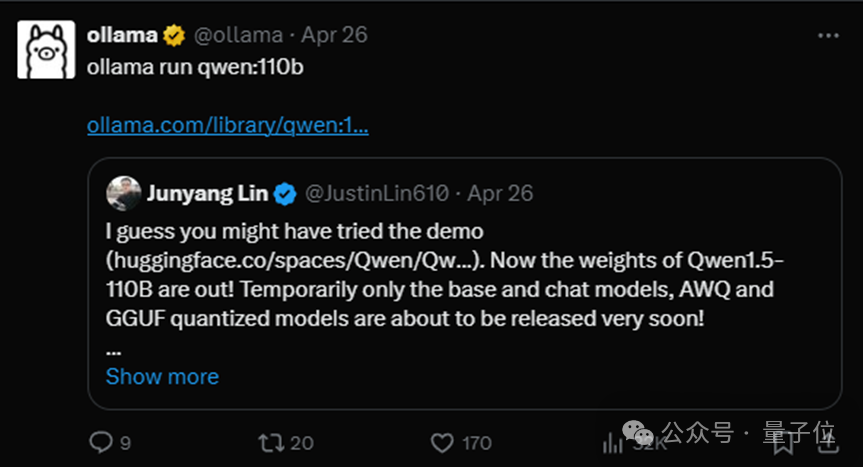The height and width of the screenshot is (467, 863).
Task: Open the three-dot more options menu
Action: point(828,36)
